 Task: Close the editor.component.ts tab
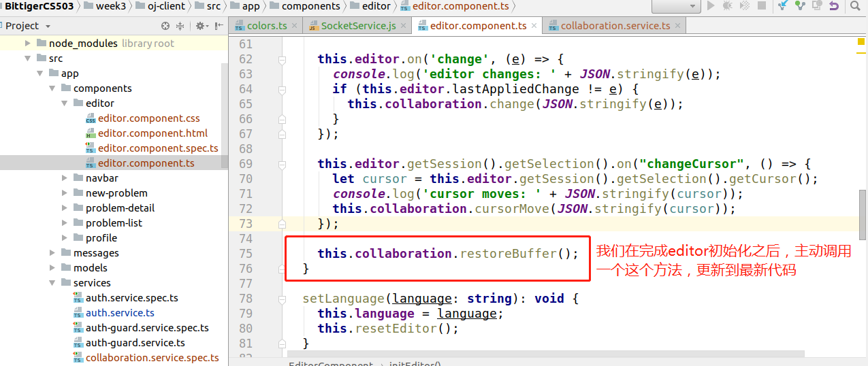pos(534,26)
